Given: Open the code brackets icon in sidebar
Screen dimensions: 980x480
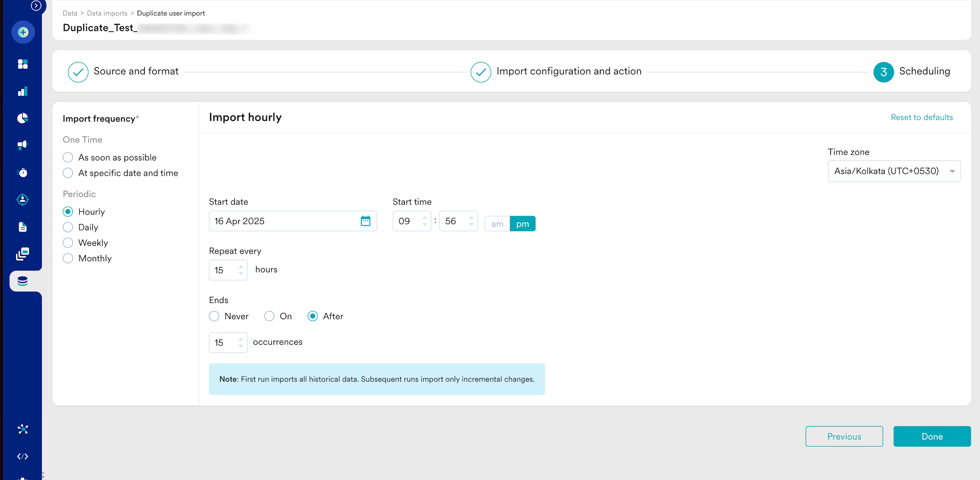Looking at the screenshot, I should pos(23,456).
